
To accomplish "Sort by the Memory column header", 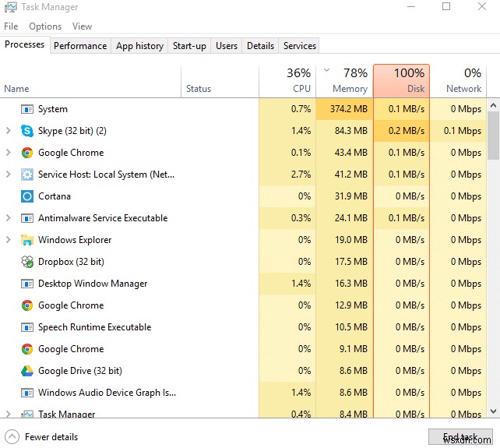I will (344, 81).
